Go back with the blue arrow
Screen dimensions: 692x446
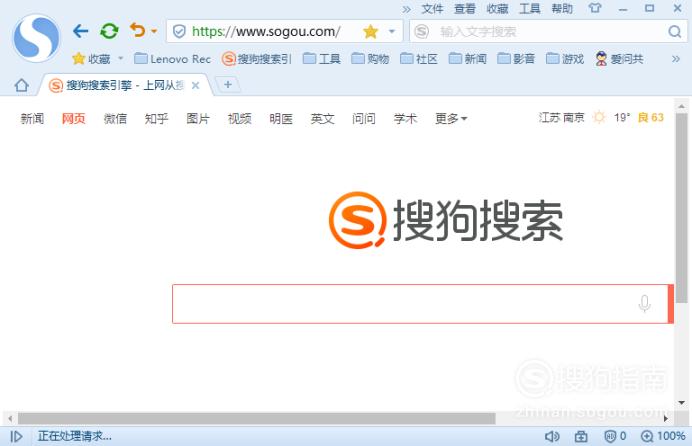(80, 31)
